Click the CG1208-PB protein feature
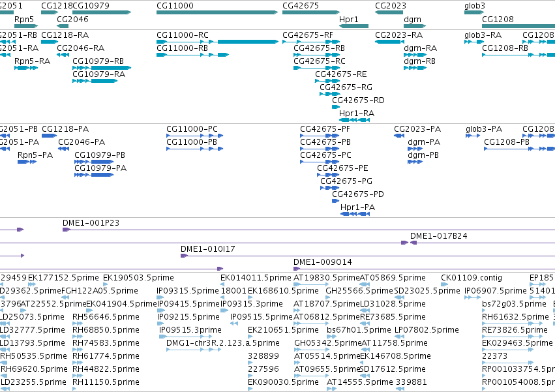Viewport: 555px width, 392px height. click(519, 149)
